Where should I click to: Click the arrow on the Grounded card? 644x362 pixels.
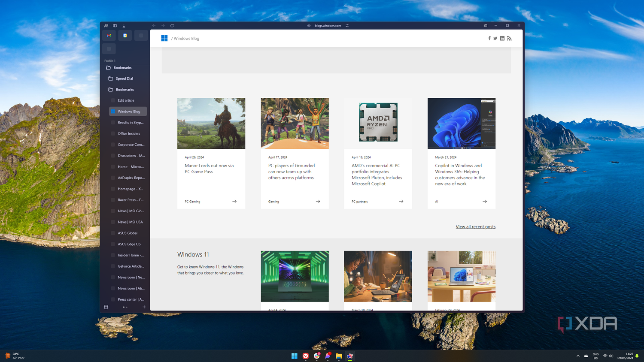318,201
